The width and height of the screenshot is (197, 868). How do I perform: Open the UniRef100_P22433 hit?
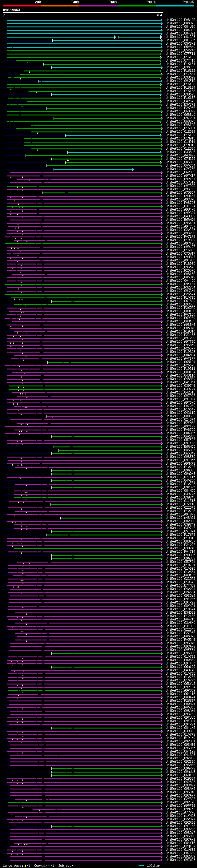pyautogui.click(x=180, y=335)
